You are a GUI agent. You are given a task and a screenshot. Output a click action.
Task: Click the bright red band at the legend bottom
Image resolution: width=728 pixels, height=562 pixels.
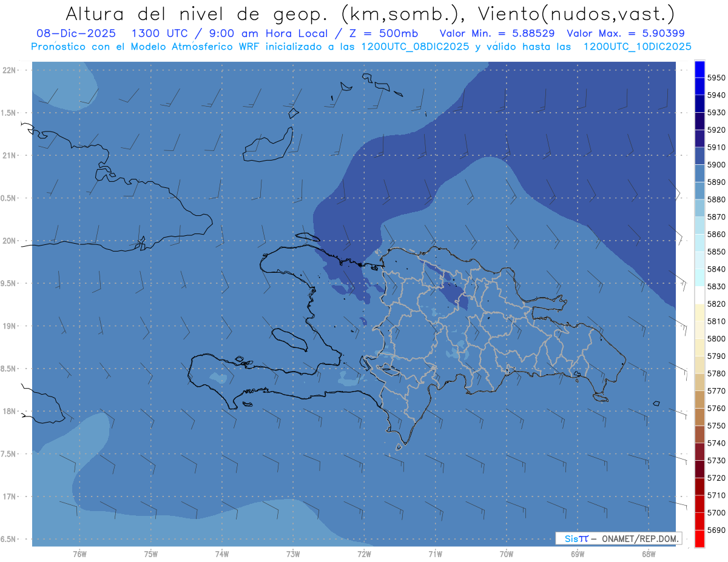pyautogui.click(x=699, y=538)
